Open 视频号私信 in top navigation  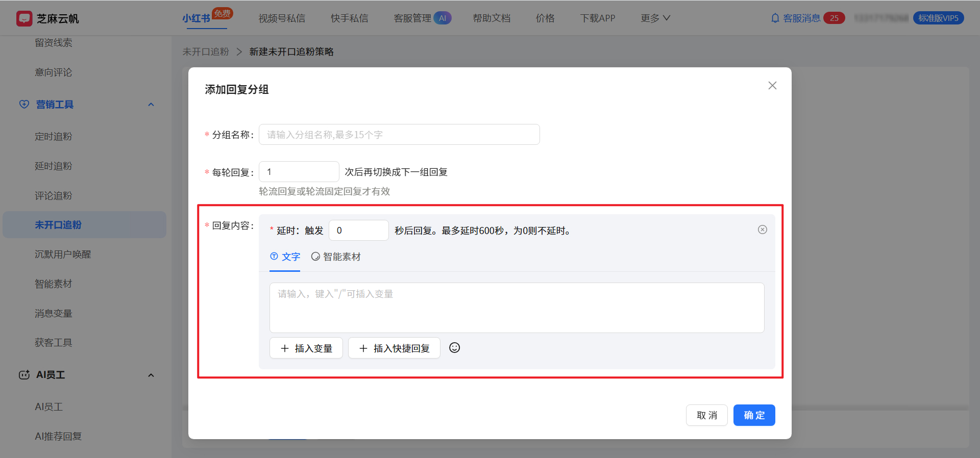(282, 18)
